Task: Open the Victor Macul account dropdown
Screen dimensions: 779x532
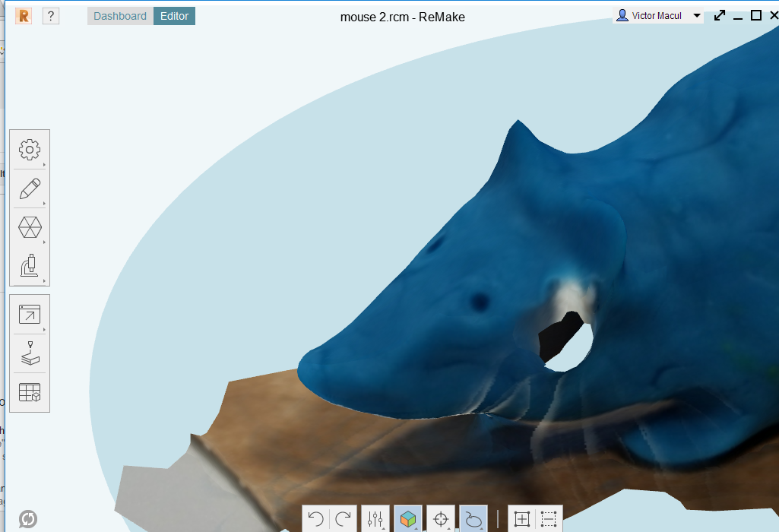Action: coord(658,16)
